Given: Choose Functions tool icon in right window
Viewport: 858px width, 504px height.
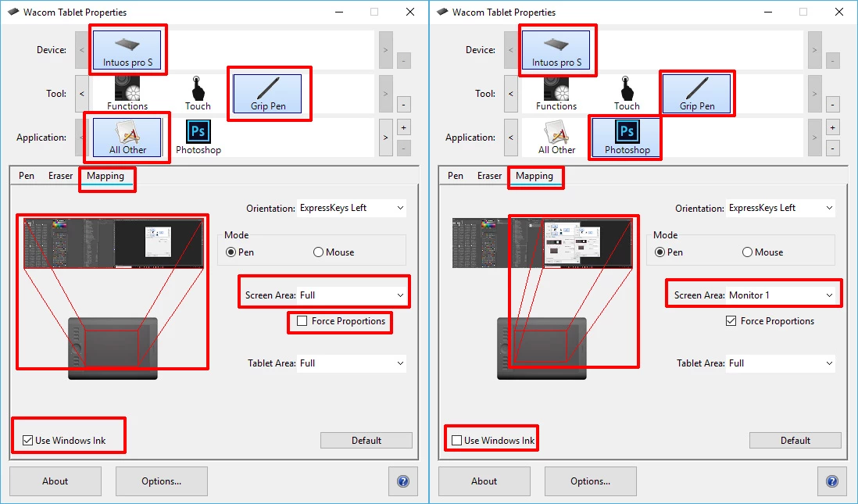Looking at the screenshot, I should tap(556, 93).
